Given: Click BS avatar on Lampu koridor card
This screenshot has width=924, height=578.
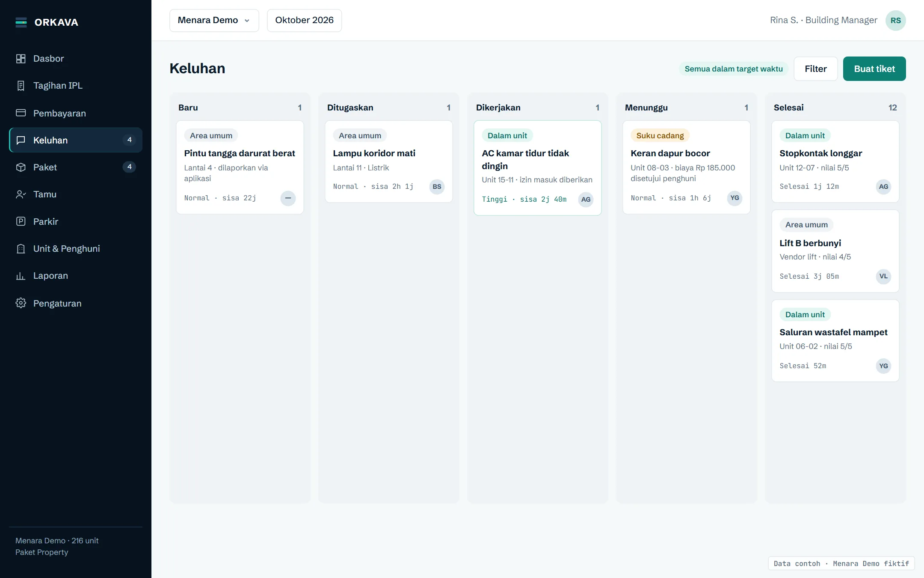Looking at the screenshot, I should coord(437,187).
